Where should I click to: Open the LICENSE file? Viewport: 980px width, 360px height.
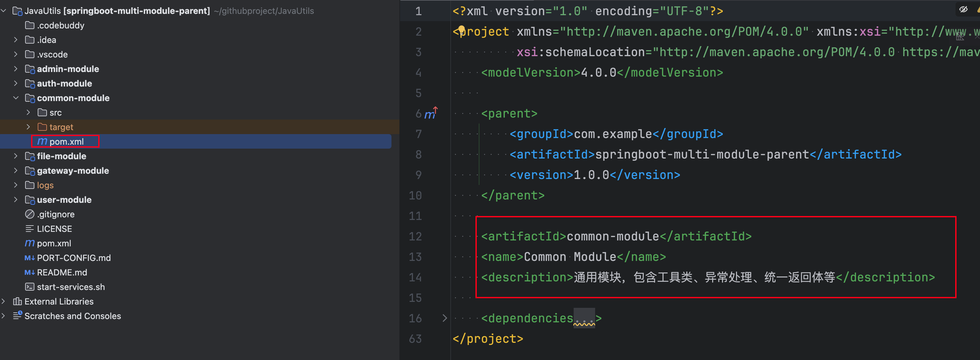tap(55, 229)
